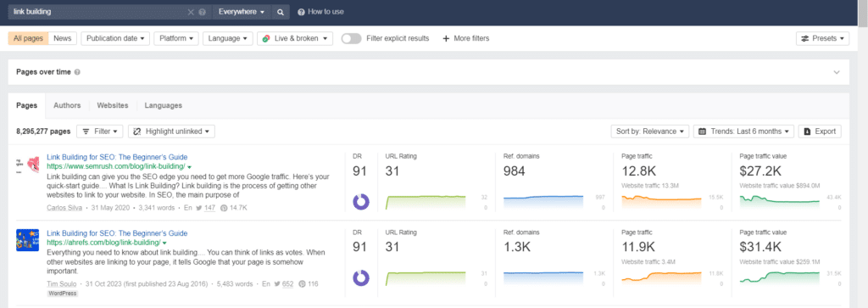Click semrush Ref. domains value 984
868x308 pixels.
515,172
